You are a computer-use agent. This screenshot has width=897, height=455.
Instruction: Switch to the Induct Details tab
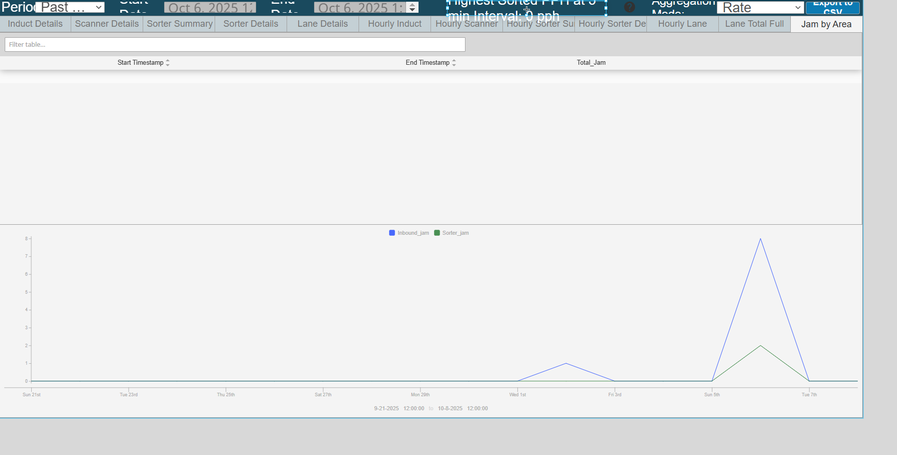pyautogui.click(x=35, y=24)
